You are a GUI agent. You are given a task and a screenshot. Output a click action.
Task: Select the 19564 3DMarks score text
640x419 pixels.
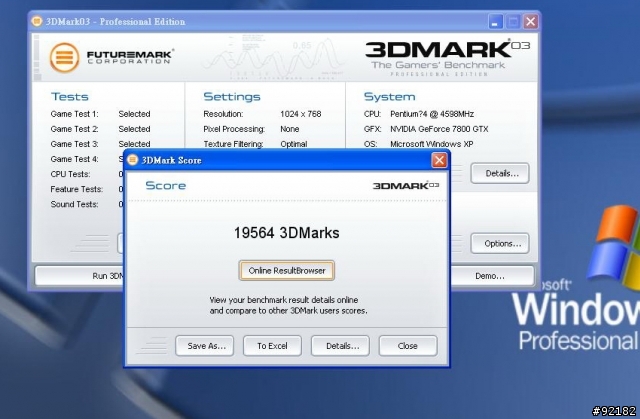coord(287,233)
